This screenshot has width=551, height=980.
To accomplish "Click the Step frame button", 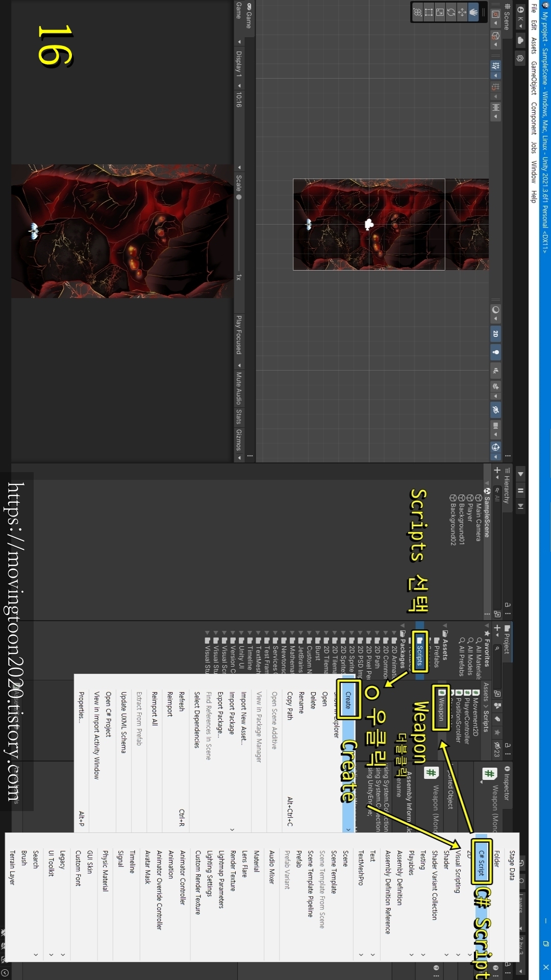I will pyautogui.click(x=520, y=506).
